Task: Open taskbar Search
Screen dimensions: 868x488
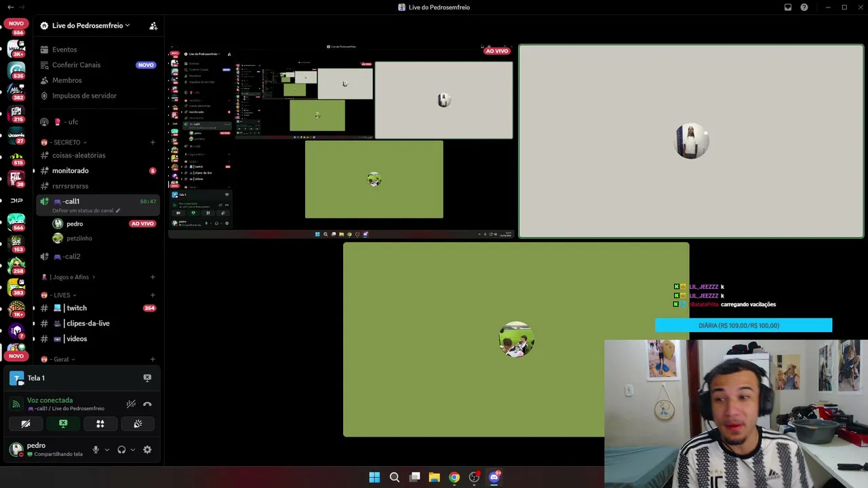Action: (x=394, y=477)
